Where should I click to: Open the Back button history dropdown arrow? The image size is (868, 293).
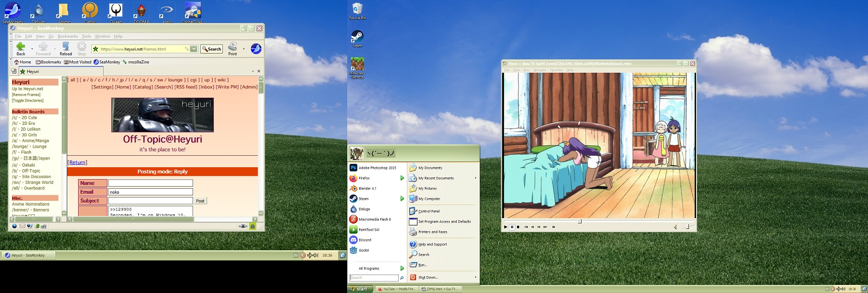32,49
